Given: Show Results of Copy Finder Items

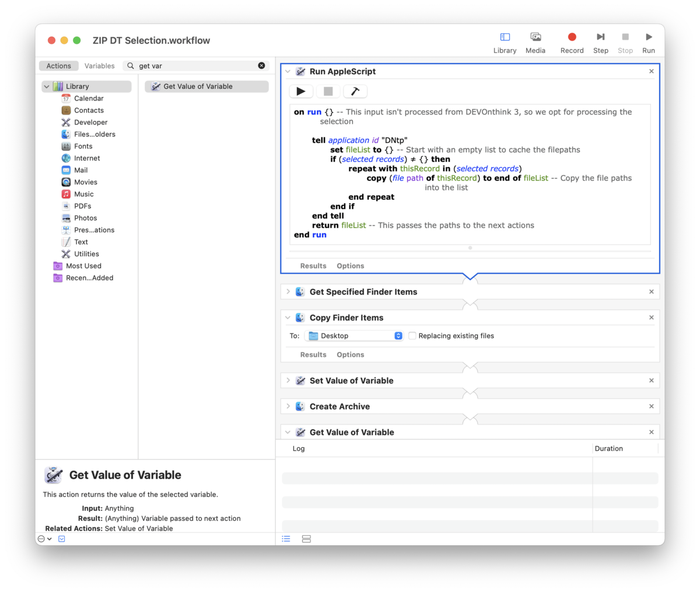Looking at the screenshot, I should tap(313, 354).
